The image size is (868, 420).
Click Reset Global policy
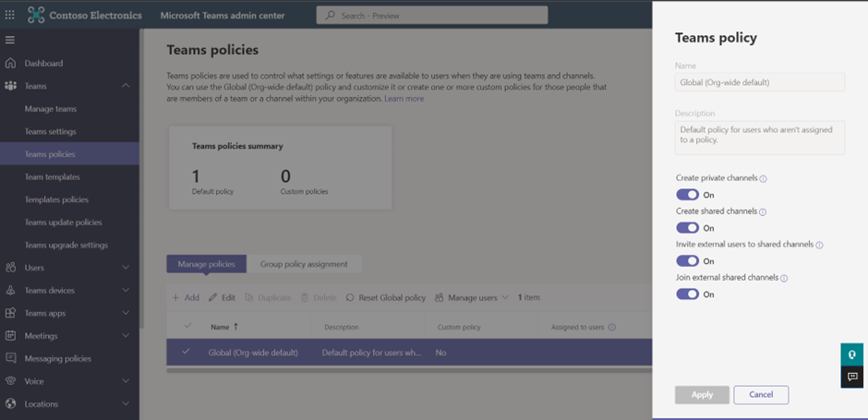click(x=386, y=298)
